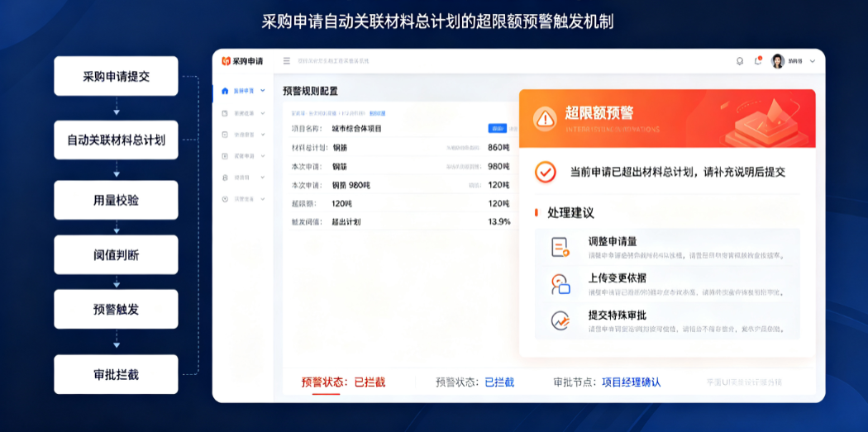
Task: Click the 自动关联材料总计划 flow step
Action: pyautogui.click(x=117, y=140)
